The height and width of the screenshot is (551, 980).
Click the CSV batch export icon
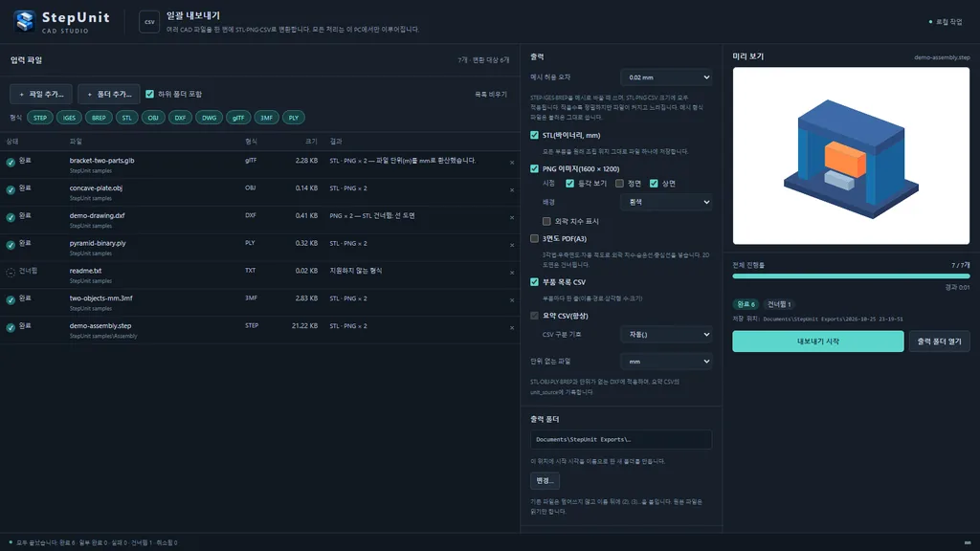tap(149, 22)
